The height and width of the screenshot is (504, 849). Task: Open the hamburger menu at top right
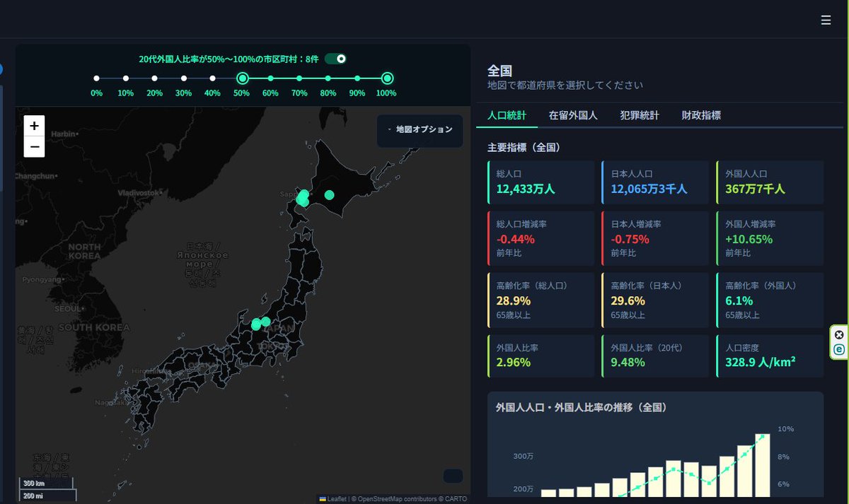826,20
